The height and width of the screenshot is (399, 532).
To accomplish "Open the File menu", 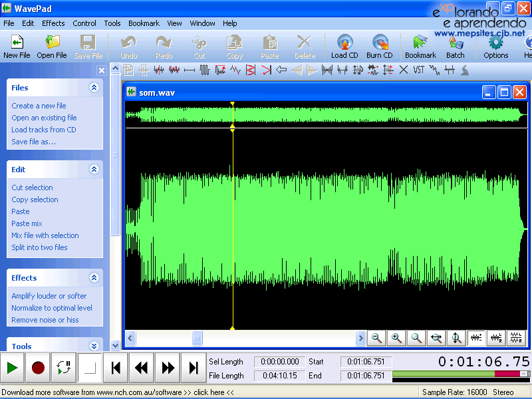I will pos(9,23).
